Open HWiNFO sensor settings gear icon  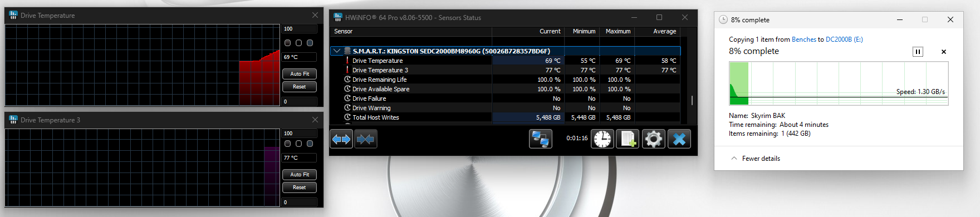(x=654, y=139)
